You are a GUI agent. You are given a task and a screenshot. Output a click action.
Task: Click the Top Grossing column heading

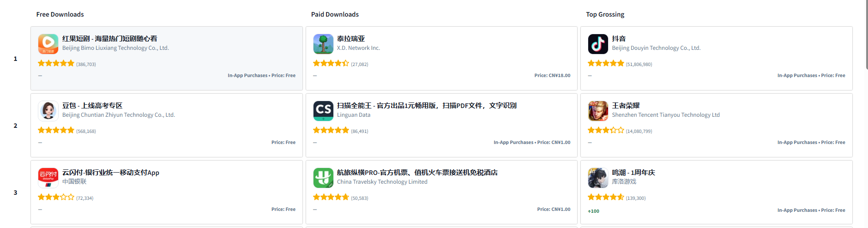605,14
